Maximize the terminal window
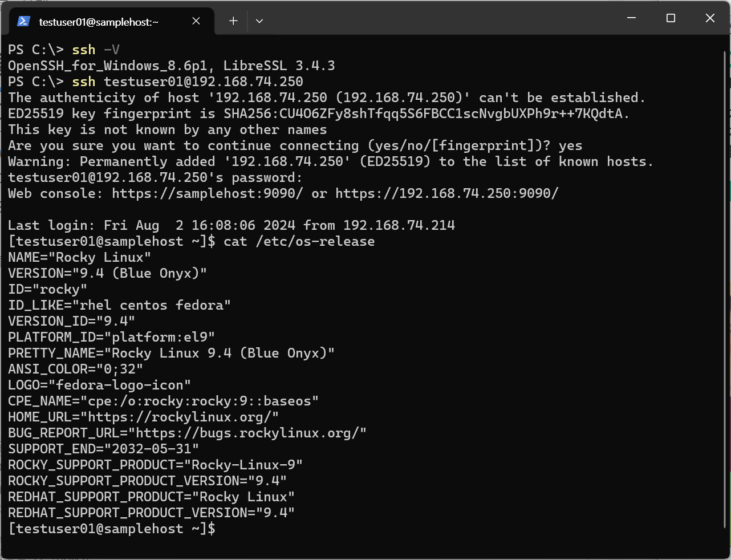The image size is (731, 560). (x=671, y=18)
